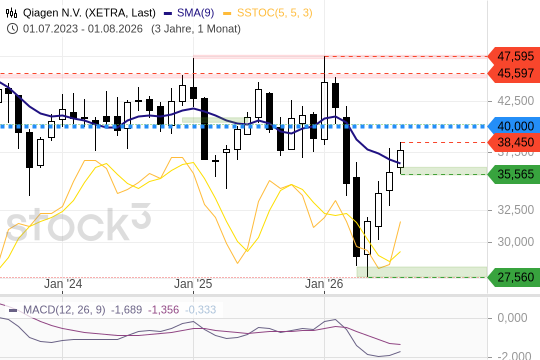Screen dimensions: 540x360
Task: Click the 32,500 axis label
Action: [x=516, y=210]
